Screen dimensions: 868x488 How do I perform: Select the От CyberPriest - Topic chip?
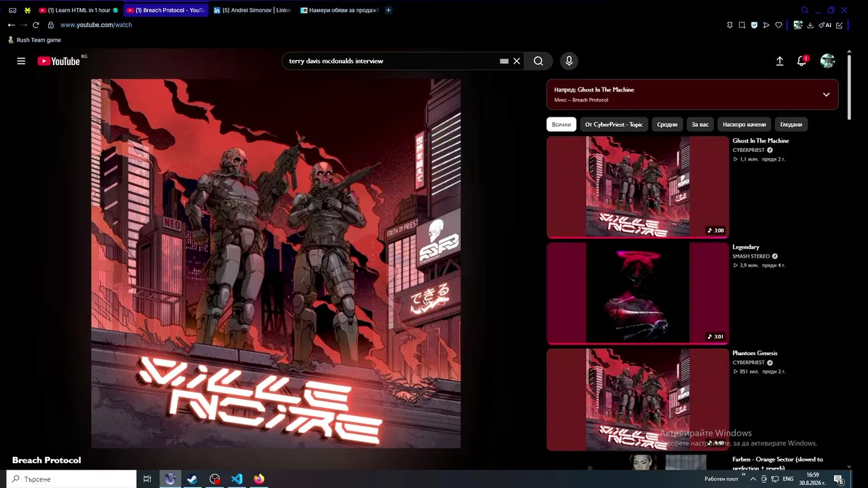pos(614,125)
